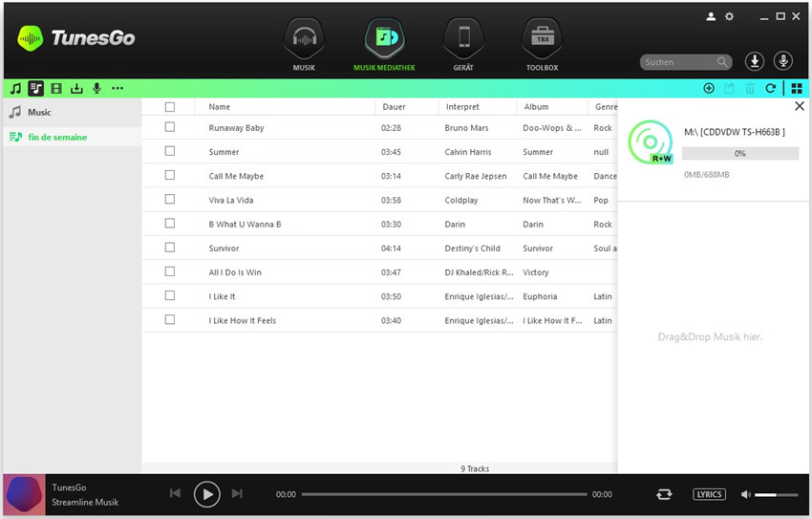Viewport: 812px width, 519px height.
Task: Open the download button in header
Action: [x=755, y=61]
